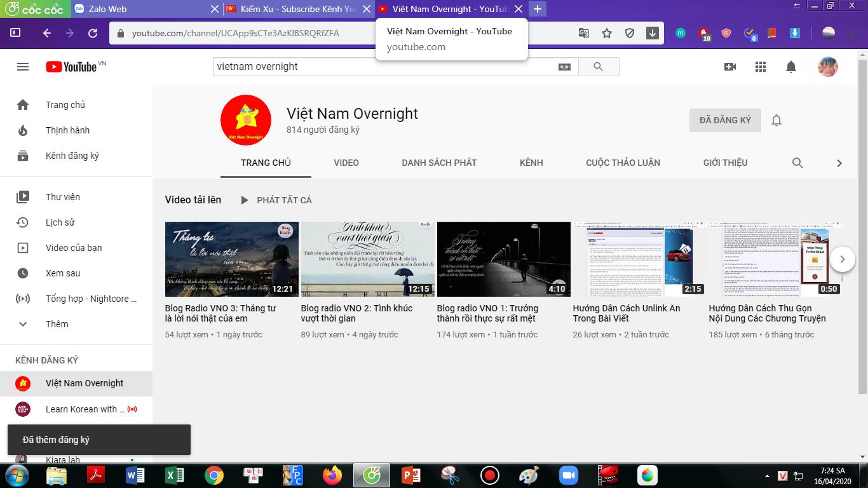Open the YouTube apps grid
This screenshot has width=868, height=488.
click(x=761, y=67)
